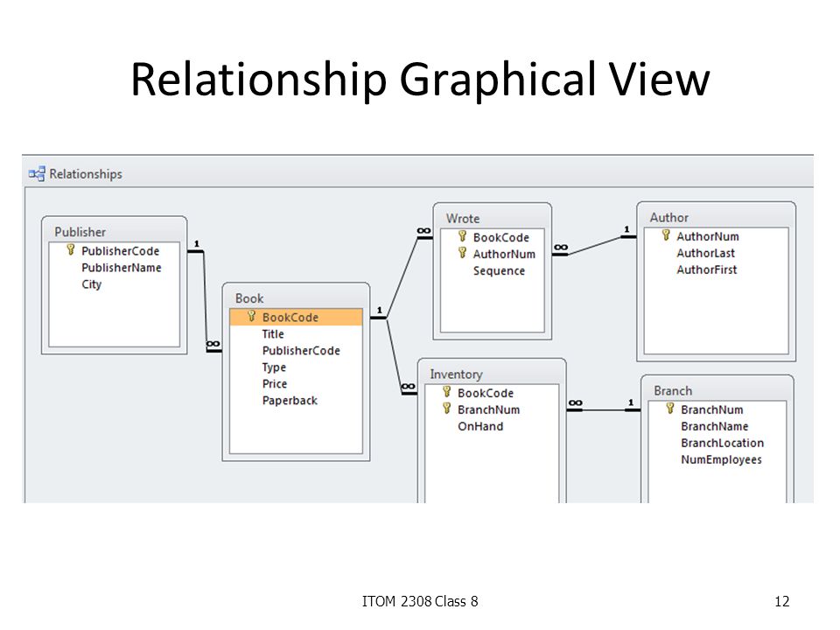840x630 pixels.
Task: Select BranchLocation field in Branch table
Action: coord(717,443)
